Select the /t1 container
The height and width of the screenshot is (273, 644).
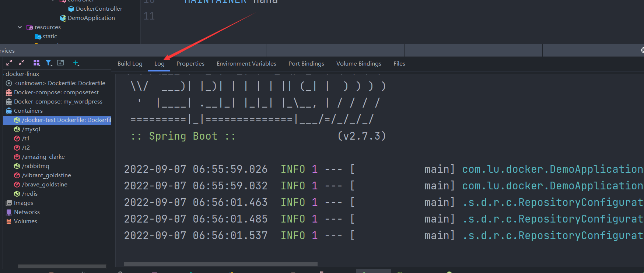pos(25,139)
